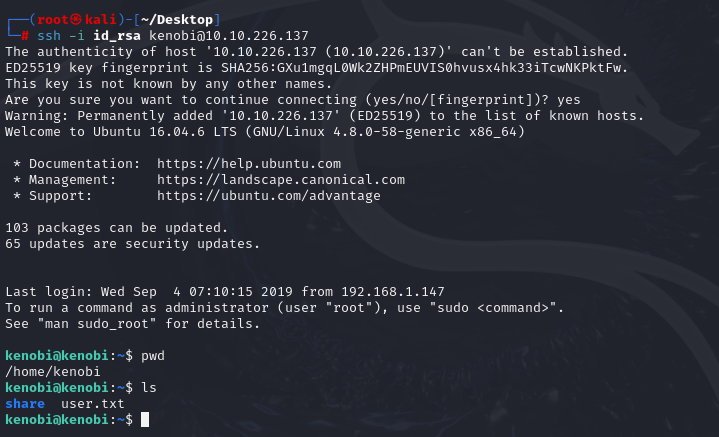Click the ~/Desktop path in prompt

[x=177, y=20]
